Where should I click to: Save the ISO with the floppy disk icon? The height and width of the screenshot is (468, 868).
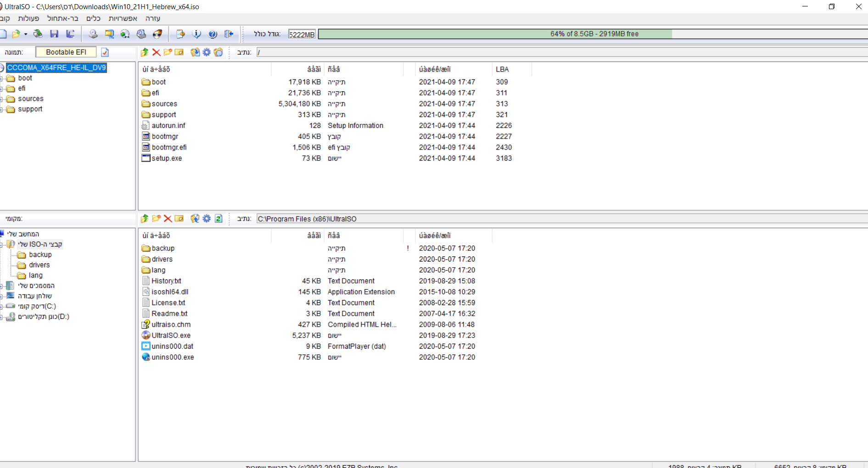[x=54, y=34]
